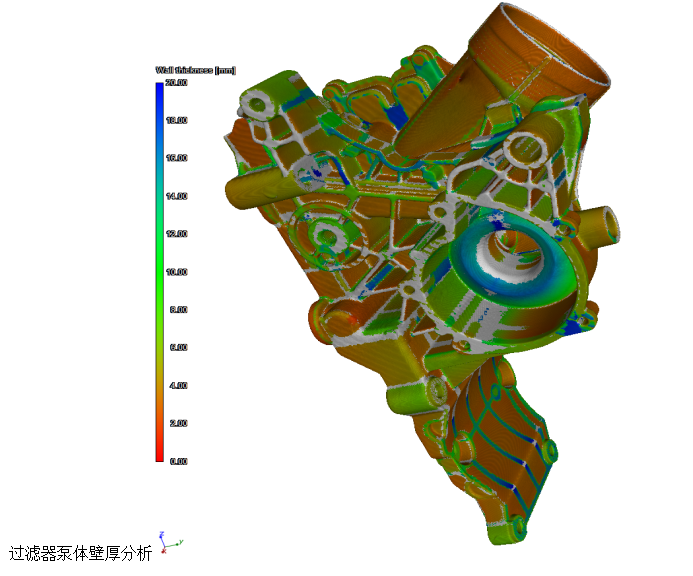Click the green middle of the color bar
This screenshot has width=693, height=576.
159,271
